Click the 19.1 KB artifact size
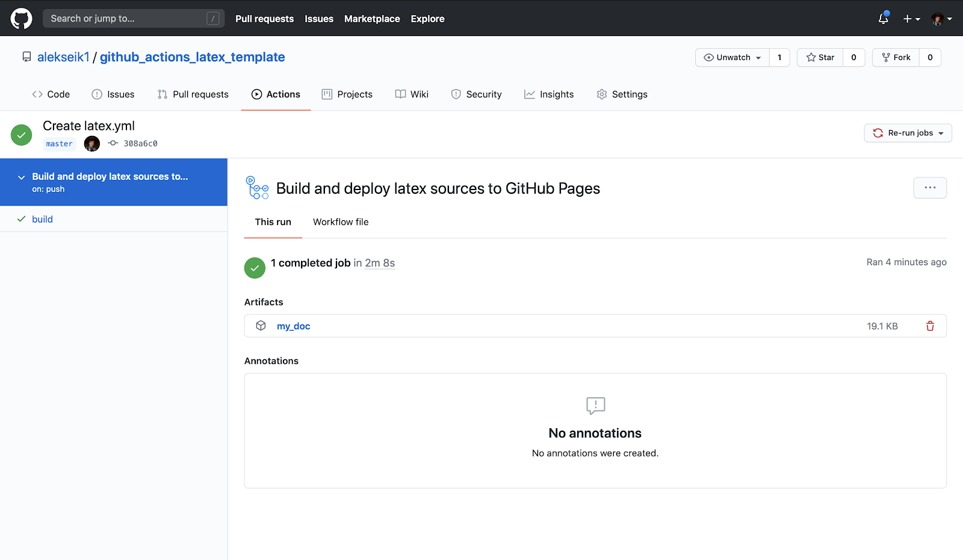The height and width of the screenshot is (560, 963). click(x=882, y=326)
